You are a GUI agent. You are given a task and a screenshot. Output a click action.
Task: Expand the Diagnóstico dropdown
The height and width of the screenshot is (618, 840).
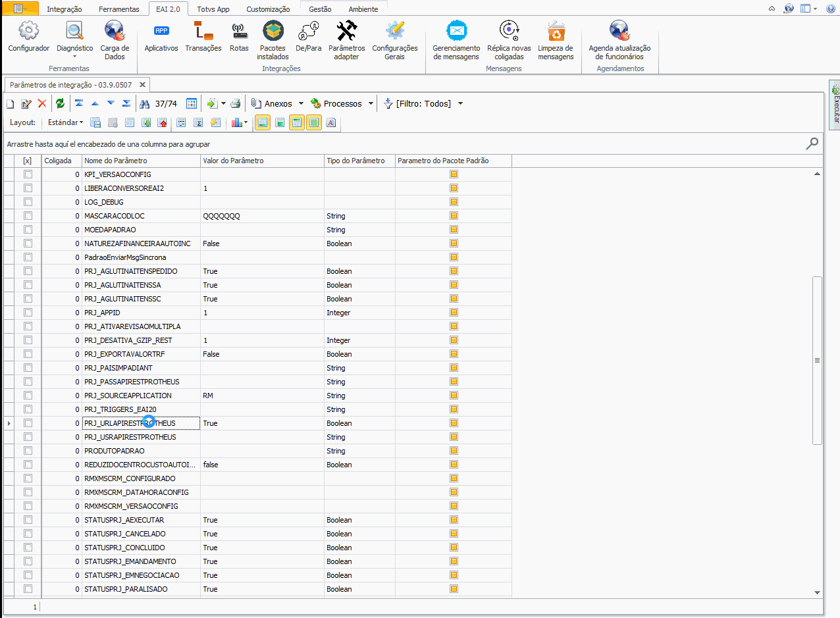(x=75, y=57)
